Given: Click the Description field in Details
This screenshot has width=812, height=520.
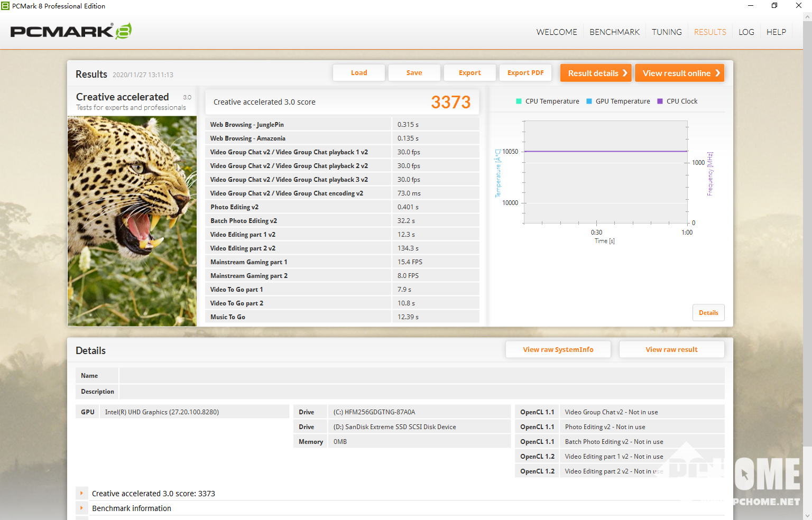Looking at the screenshot, I should (422, 392).
